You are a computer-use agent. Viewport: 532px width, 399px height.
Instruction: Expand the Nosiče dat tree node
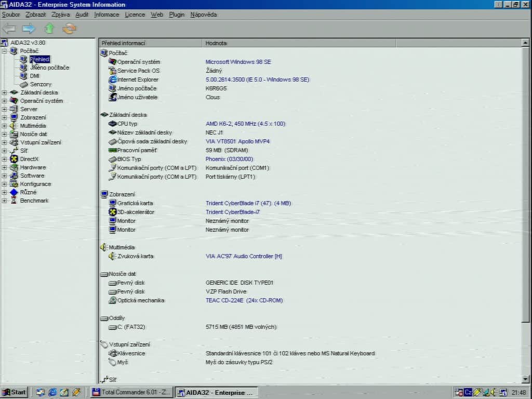tap(4, 134)
